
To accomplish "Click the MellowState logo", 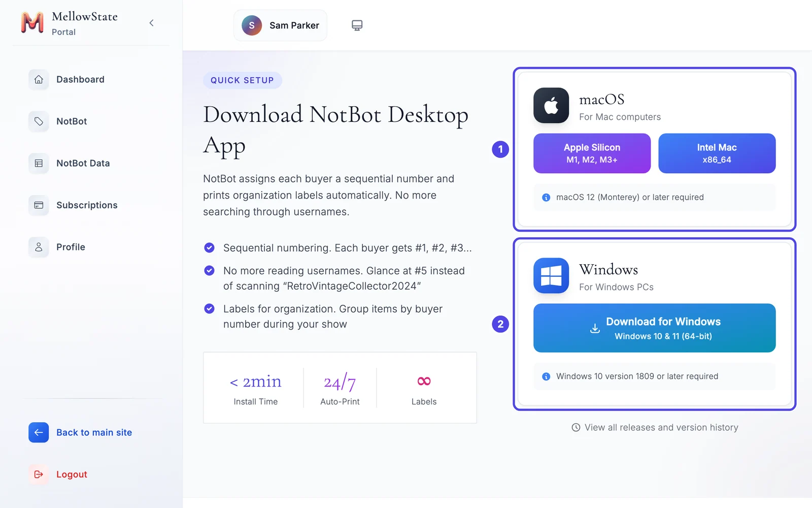I will [x=32, y=23].
